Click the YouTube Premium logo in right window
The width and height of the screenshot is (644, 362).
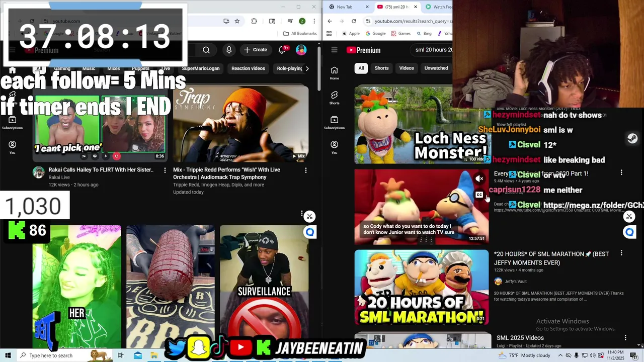click(363, 50)
